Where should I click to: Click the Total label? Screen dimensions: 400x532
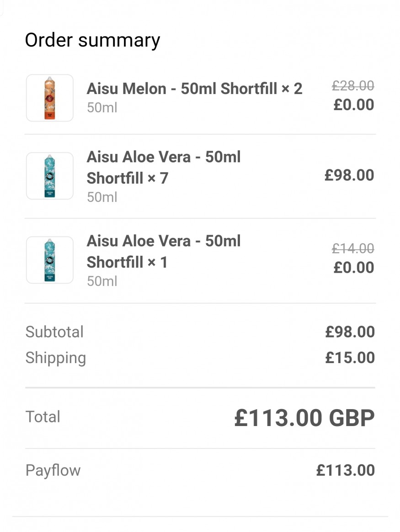pyautogui.click(x=43, y=416)
